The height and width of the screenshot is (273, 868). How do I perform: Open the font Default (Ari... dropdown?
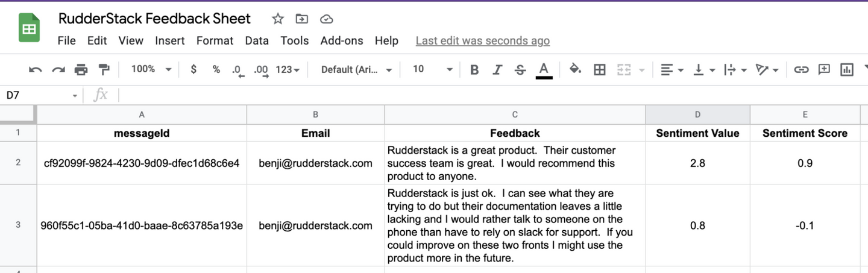[x=356, y=70]
